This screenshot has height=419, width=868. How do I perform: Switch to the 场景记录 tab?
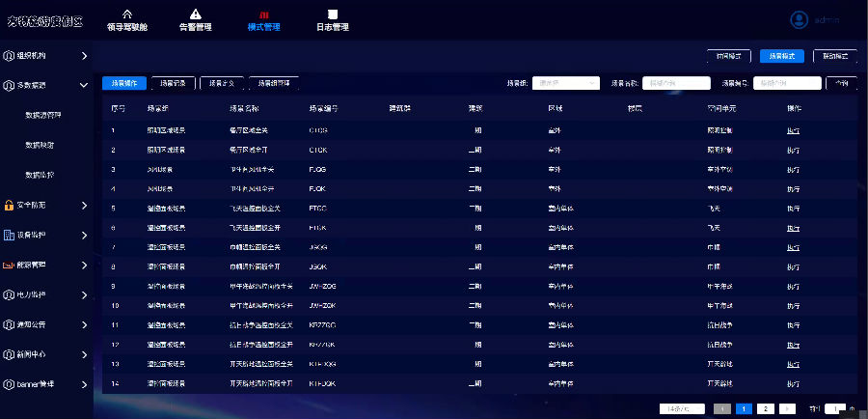[172, 83]
